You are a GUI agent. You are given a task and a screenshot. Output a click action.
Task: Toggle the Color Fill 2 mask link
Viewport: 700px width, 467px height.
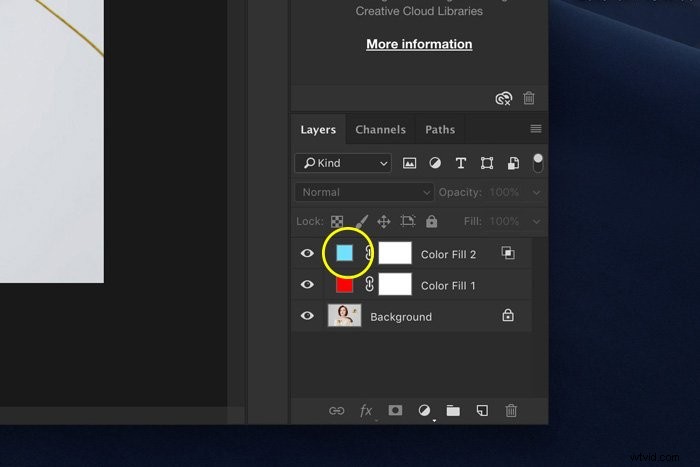click(369, 253)
